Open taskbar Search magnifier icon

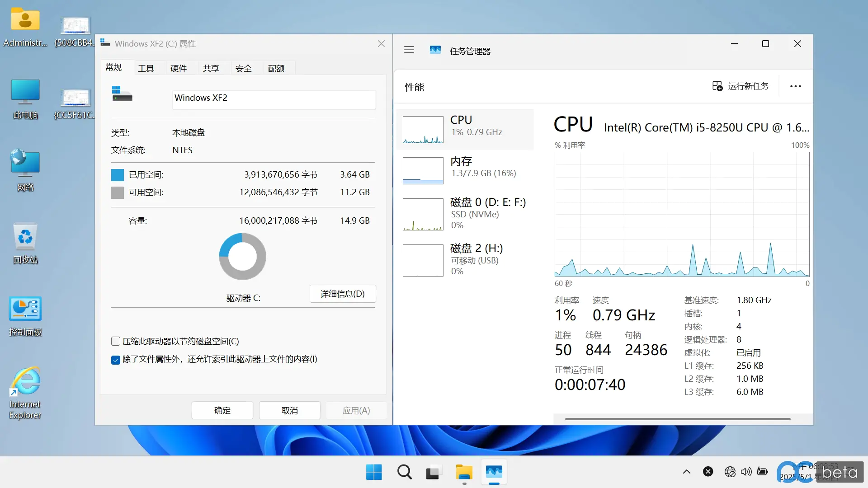404,472
